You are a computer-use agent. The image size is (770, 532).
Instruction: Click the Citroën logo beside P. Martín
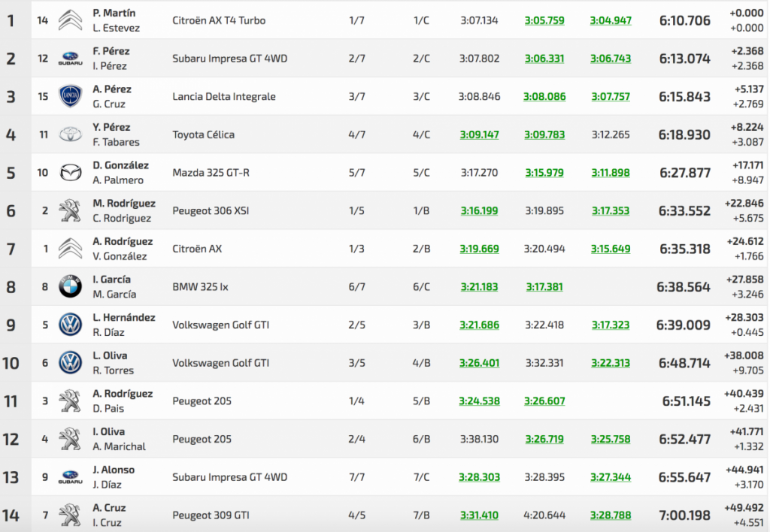pos(70,20)
